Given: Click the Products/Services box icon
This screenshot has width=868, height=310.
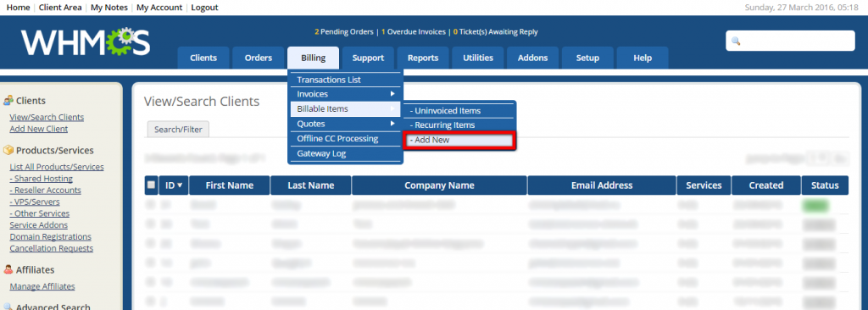Looking at the screenshot, I should pyautogui.click(x=8, y=151).
